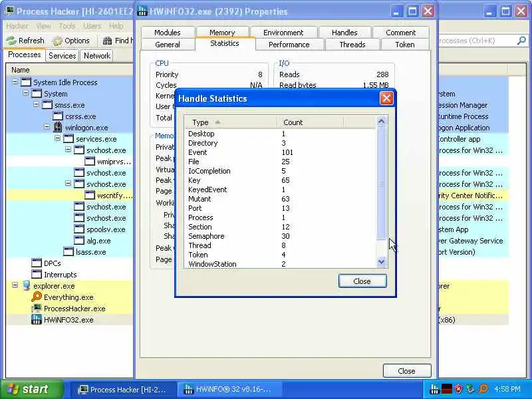Switch to the Handles tab
Image resolution: width=532 pixels, height=399 pixels.
[x=344, y=33]
